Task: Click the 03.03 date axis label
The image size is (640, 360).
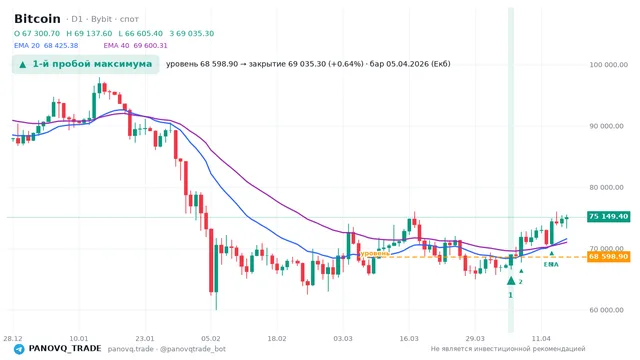Action: pyautogui.click(x=343, y=339)
